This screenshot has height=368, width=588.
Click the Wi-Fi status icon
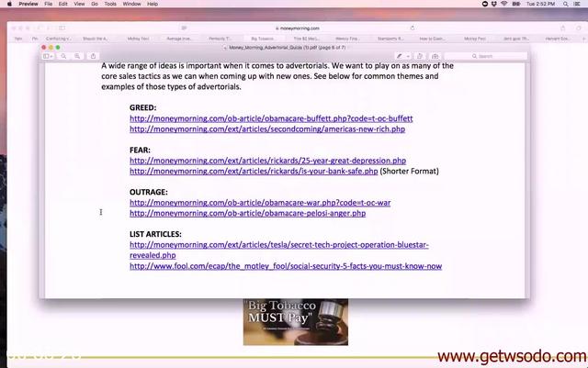tap(504, 4)
